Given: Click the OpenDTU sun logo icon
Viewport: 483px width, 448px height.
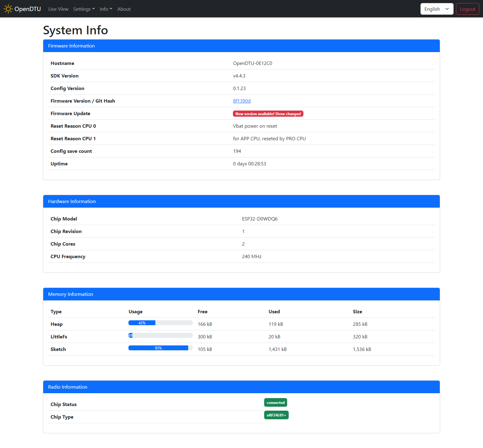Looking at the screenshot, I should pyautogui.click(x=8, y=9).
